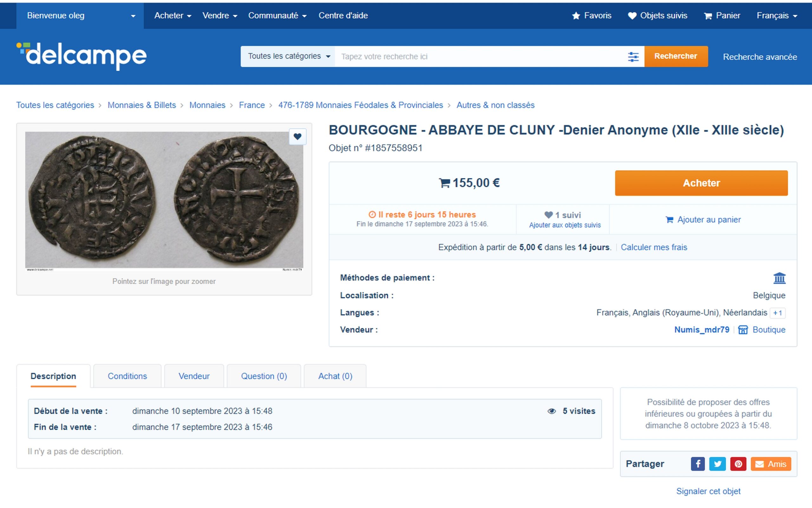
Task: Click the coin image thumbnail
Action: 164,201
